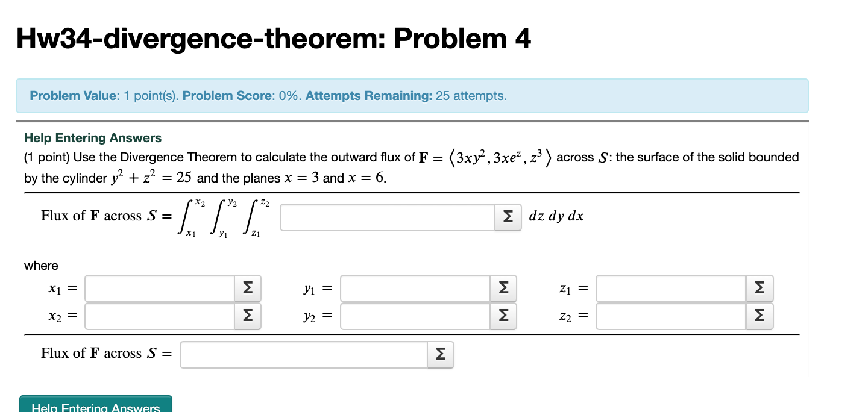The width and height of the screenshot is (868, 412).
Task: Open the equation editor for the integrand field
Action: pos(507,217)
